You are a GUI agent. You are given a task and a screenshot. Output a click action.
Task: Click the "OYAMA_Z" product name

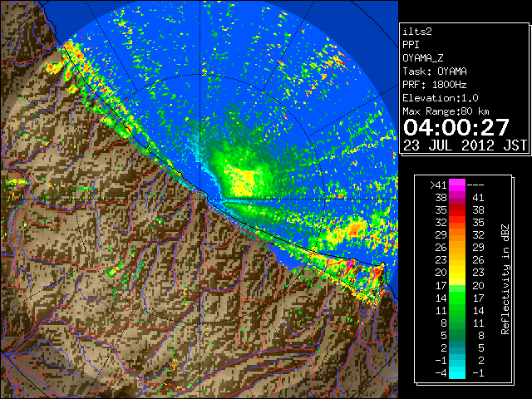click(x=423, y=58)
